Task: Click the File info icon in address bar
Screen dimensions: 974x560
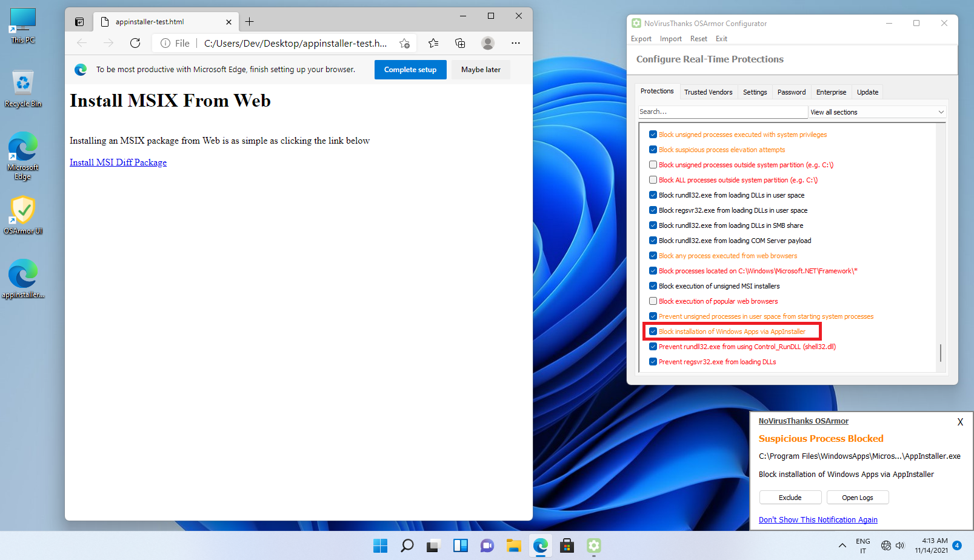Action: click(x=165, y=43)
